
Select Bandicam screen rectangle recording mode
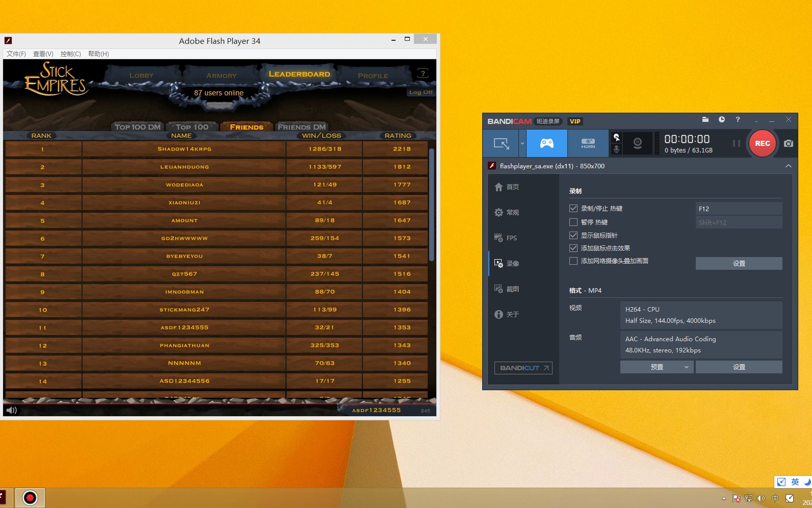(501, 143)
